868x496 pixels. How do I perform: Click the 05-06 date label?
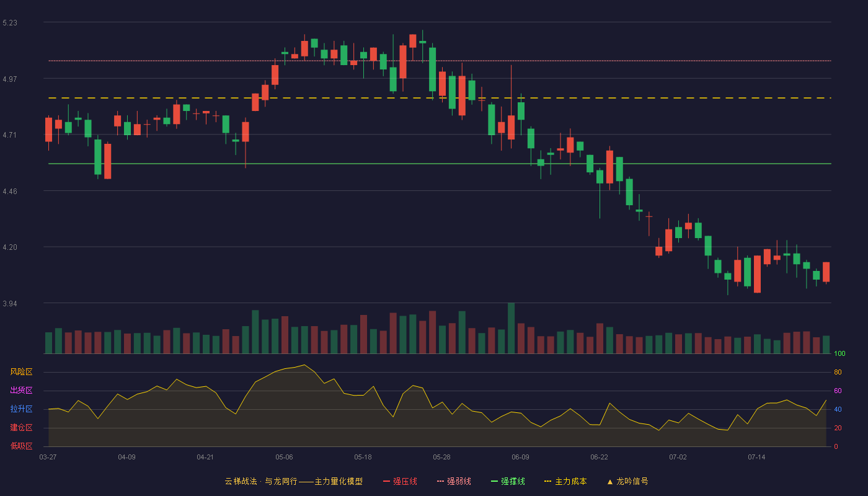coord(284,457)
